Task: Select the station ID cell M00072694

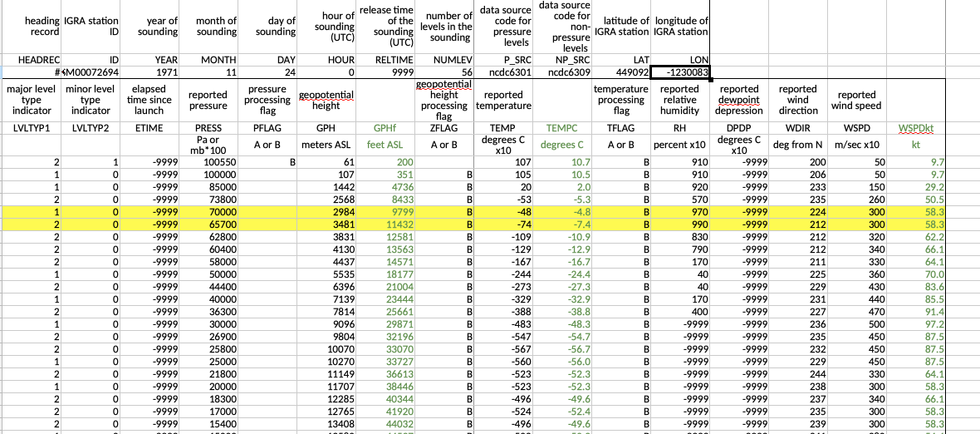Action: [92, 72]
